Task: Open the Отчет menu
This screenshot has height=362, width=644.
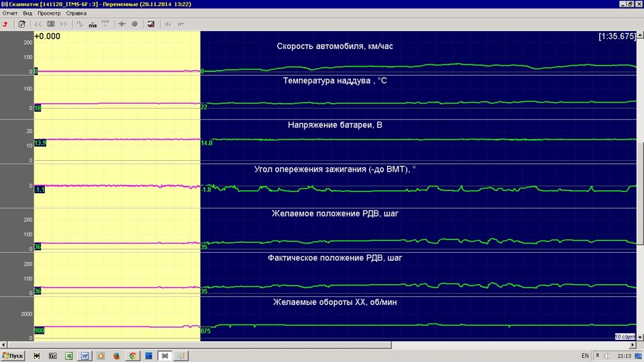Action: pos(10,13)
